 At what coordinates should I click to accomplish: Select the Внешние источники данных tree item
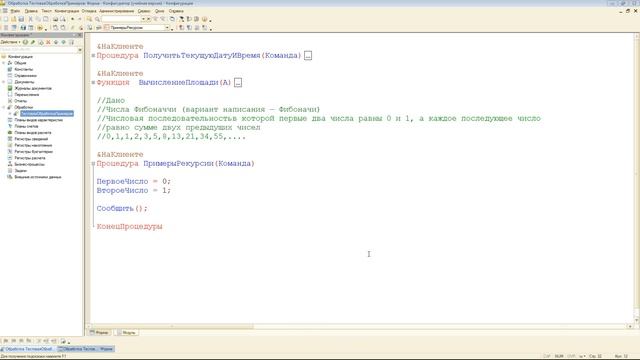point(38,177)
